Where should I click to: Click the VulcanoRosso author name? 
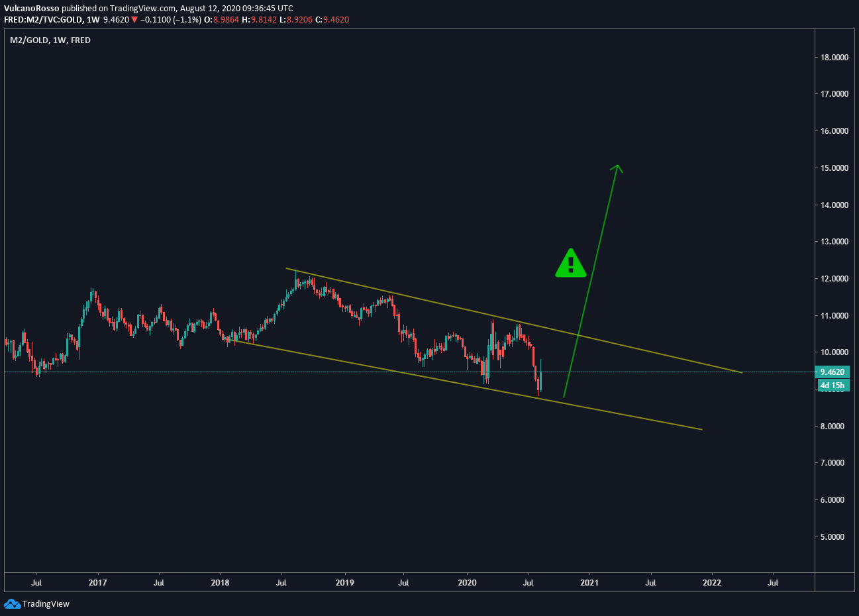[32, 9]
